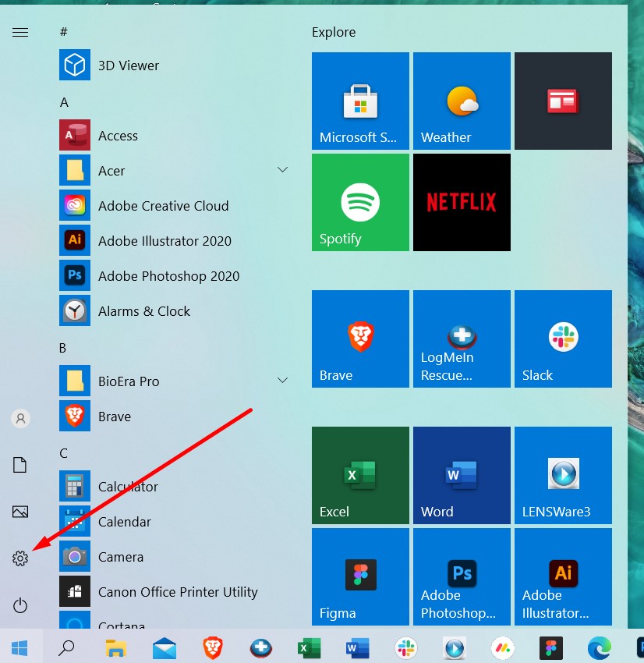
Task: Open Slack from the taskbar
Action: coord(406,647)
